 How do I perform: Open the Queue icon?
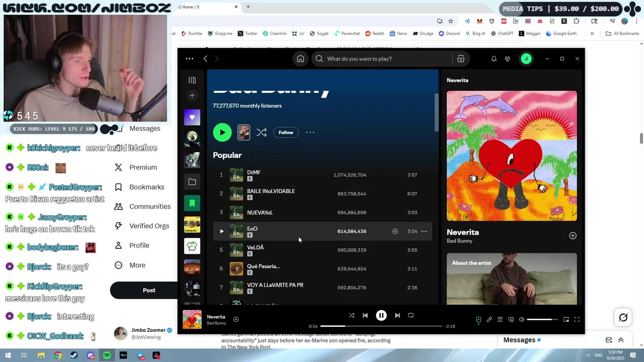(500, 319)
